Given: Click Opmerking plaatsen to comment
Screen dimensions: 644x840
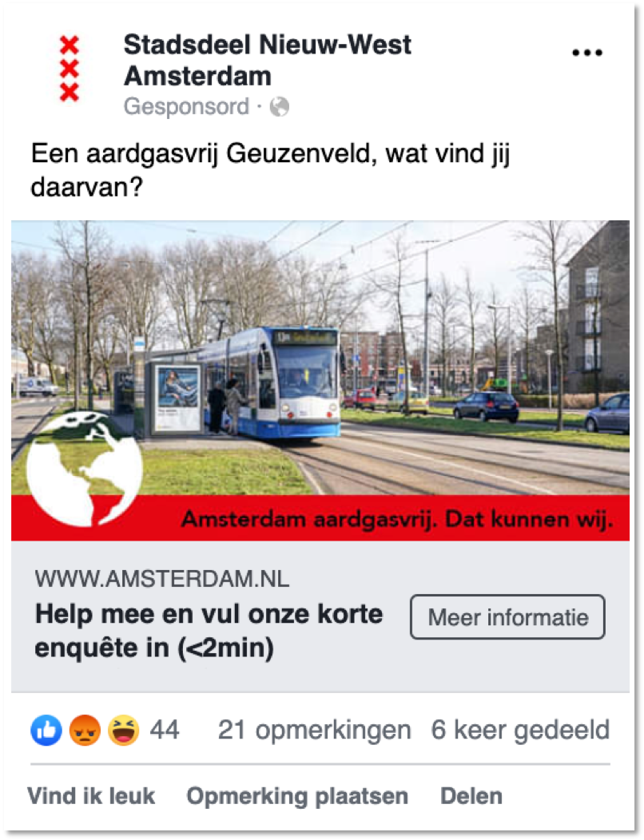Looking at the screenshot, I should [297, 796].
